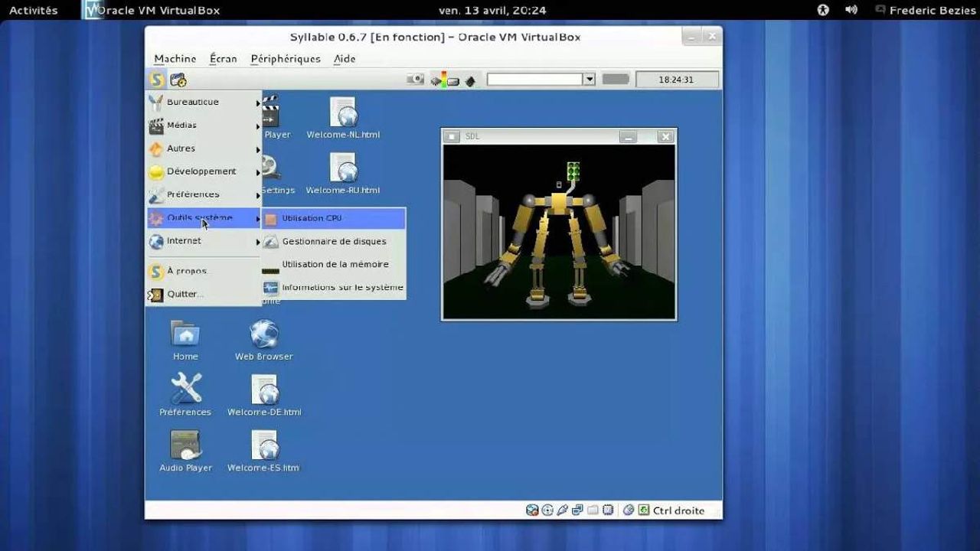Open the Home folder icon on desktop
Screen dimensions: 980x551
(185, 341)
